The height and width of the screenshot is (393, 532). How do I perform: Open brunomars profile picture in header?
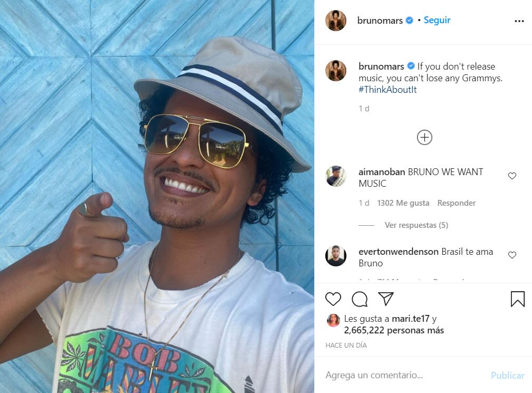coord(335,21)
